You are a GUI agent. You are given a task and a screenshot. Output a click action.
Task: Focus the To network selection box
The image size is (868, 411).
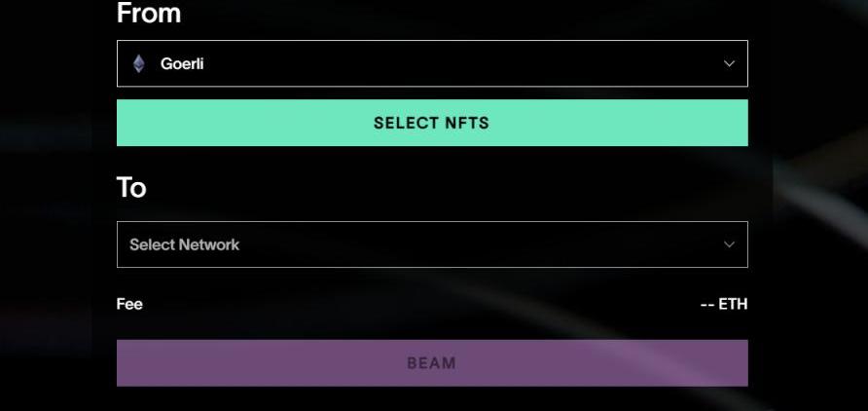(x=432, y=244)
